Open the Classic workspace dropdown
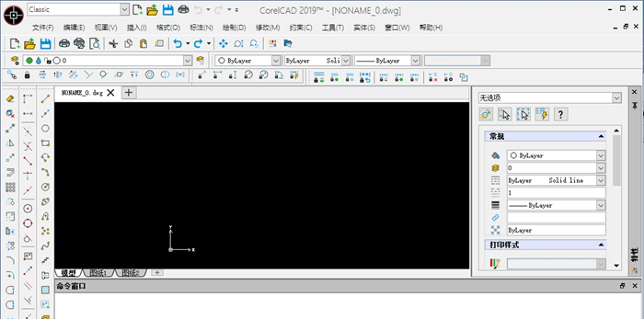644x331 pixels. click(124, 9)
